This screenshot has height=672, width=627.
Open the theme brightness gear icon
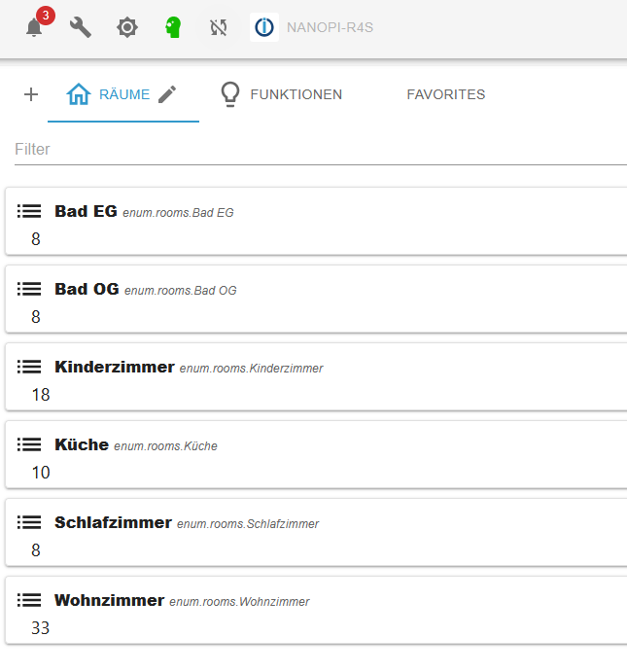point(127,27)
